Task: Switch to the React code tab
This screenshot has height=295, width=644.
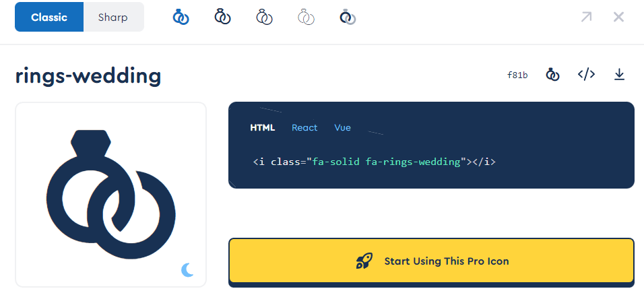Action: click(x=304, y=128)
